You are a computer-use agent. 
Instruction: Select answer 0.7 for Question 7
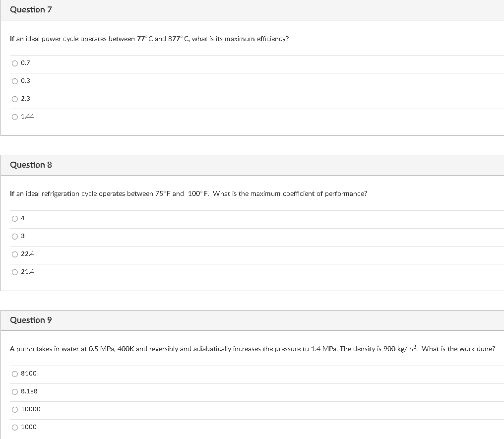[x=15, y=63]
